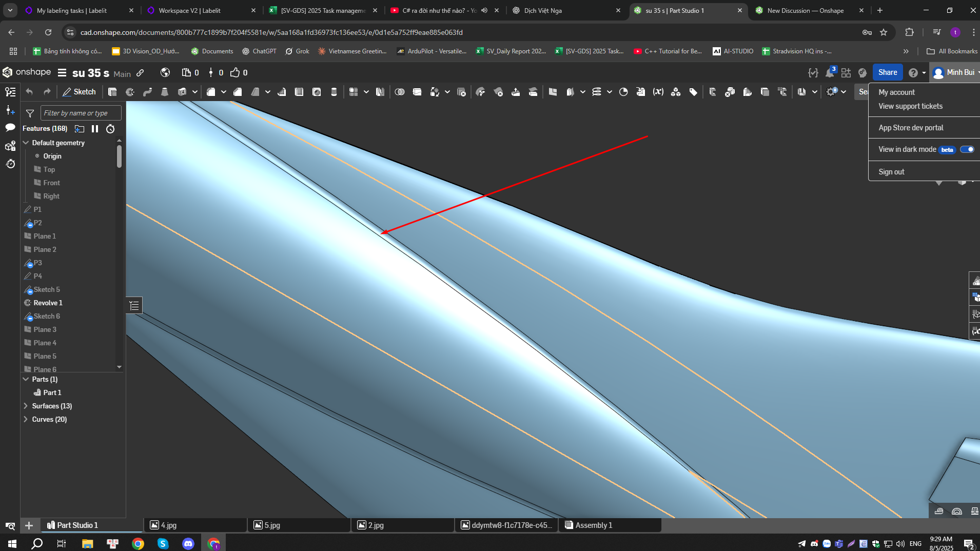Viewport: 980px width, 551px height.
Task: Switch to the 4.jpg tab
Action: pos(195,525)
